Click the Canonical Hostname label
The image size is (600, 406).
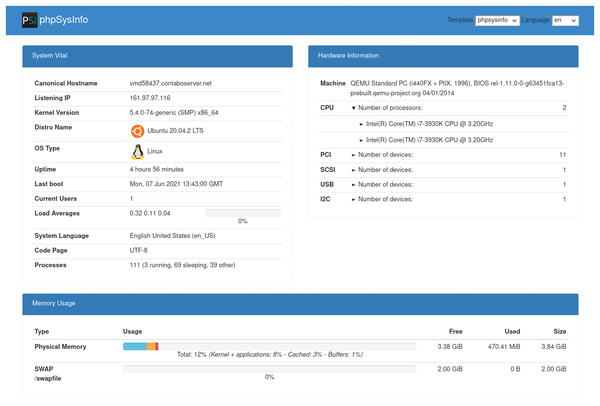(66, 83)
